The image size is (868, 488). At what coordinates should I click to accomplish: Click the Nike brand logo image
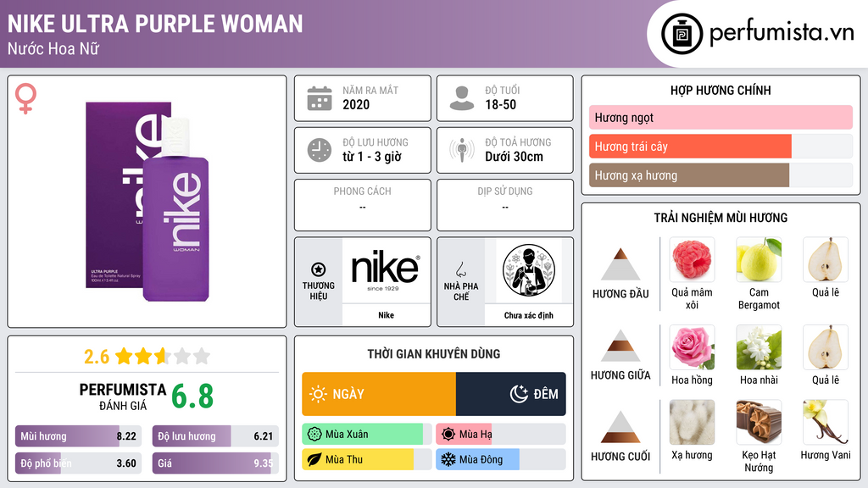tap(386, 270)
